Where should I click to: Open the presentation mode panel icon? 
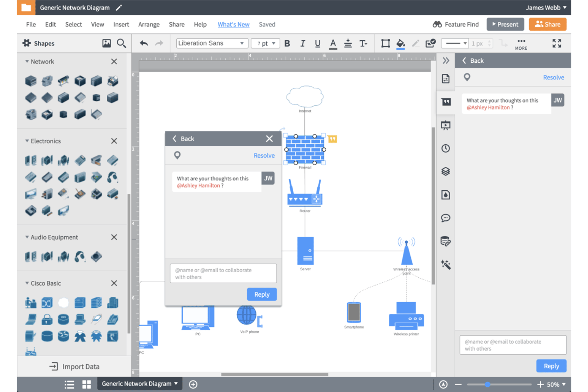pyautogui.click(x=446, y=126)
